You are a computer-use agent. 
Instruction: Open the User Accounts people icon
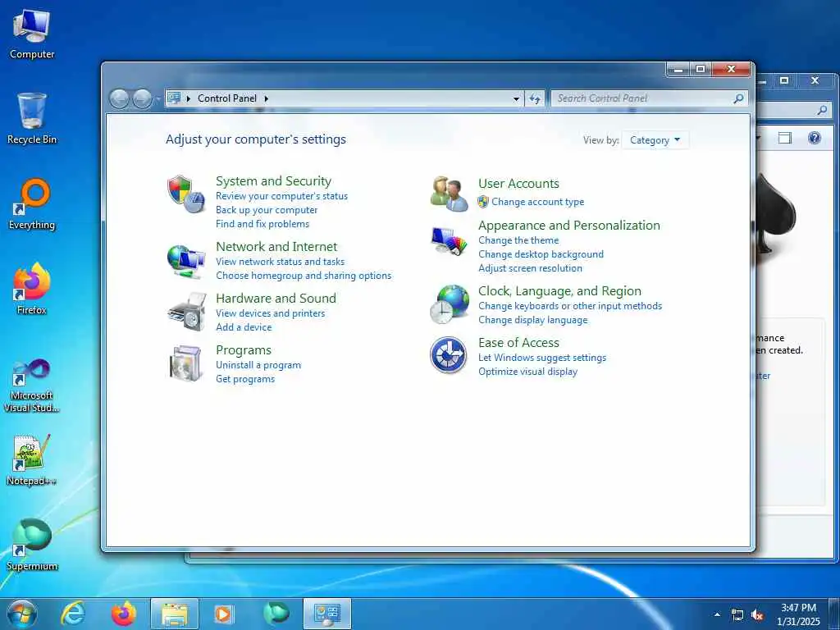(449, 194)
